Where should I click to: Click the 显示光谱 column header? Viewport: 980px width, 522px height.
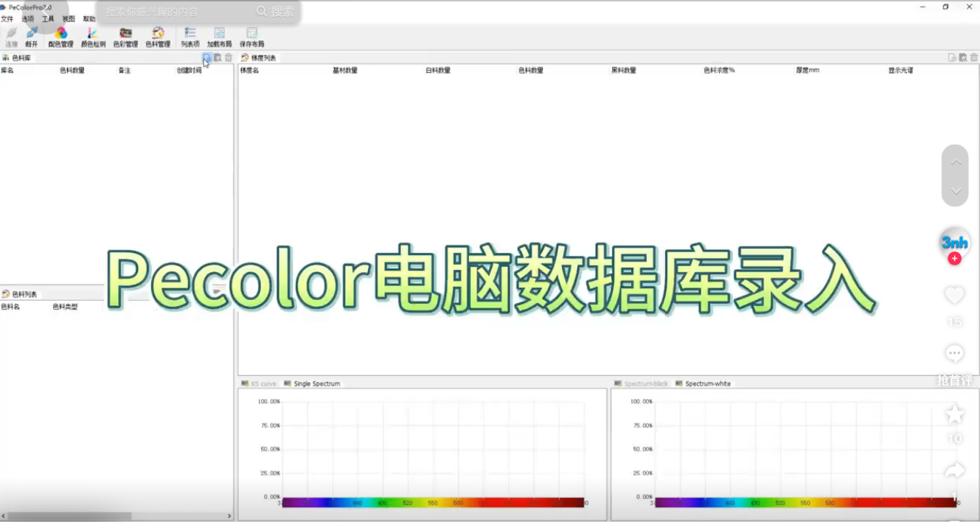pyautogui.click(x=901, y=71)
